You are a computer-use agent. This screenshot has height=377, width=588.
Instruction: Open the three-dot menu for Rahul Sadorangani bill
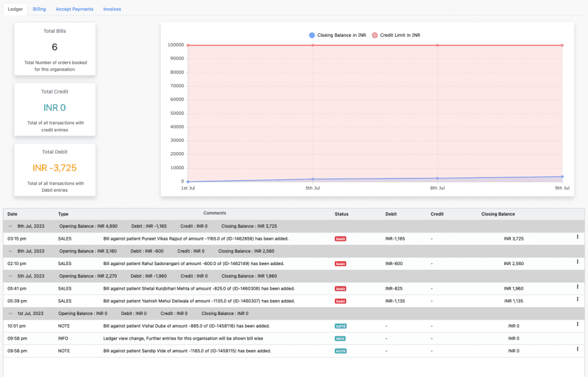point(577,262)
